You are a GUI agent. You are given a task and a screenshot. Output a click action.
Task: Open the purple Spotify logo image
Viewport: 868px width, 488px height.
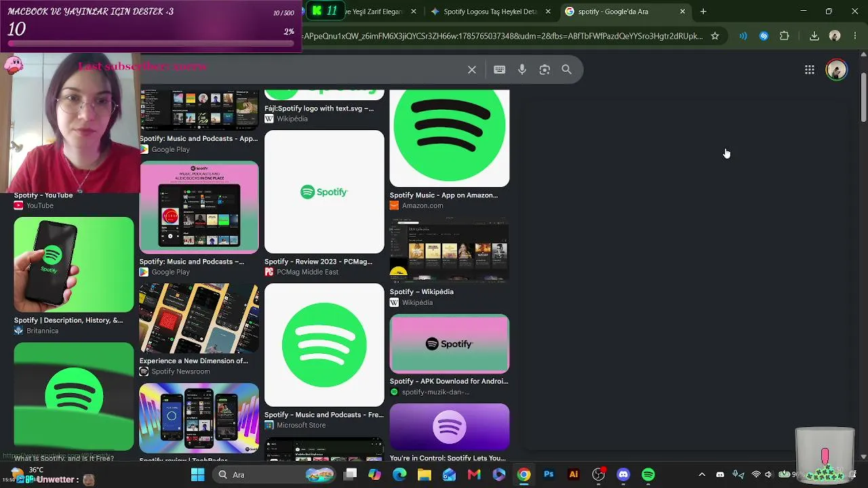click(450, 427)
